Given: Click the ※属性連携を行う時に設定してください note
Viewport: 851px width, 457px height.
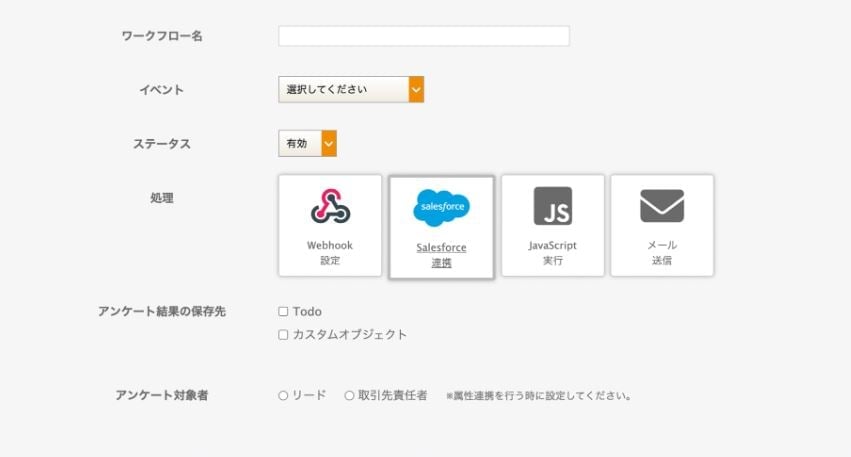Looking at the screenshot, I should coord(539,396).
